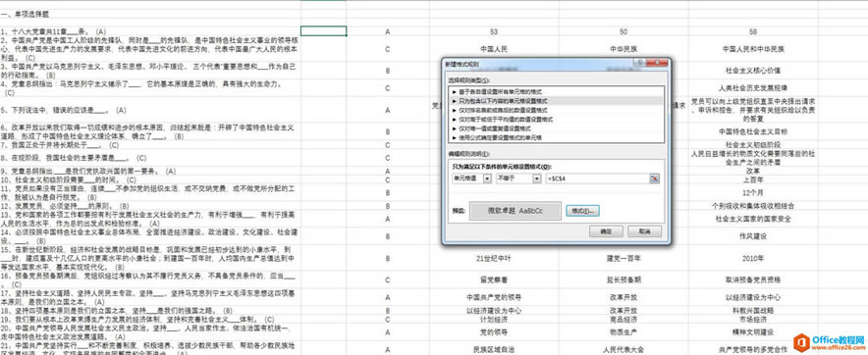Click cell with text 留党察看
Screen dimensions: 868x355
pos(494,279)
